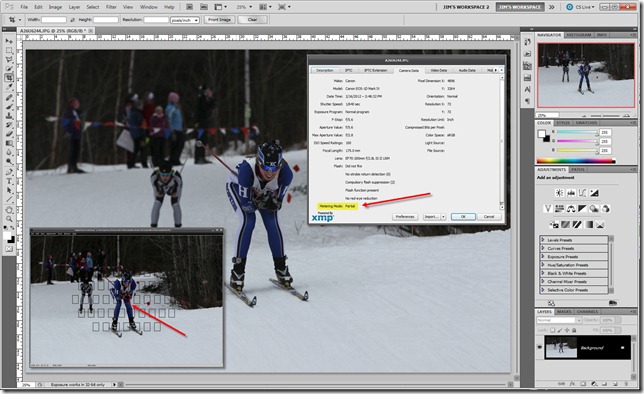
Task: Hide the Background layer eye icon
Action: click(x=540, y=347)
